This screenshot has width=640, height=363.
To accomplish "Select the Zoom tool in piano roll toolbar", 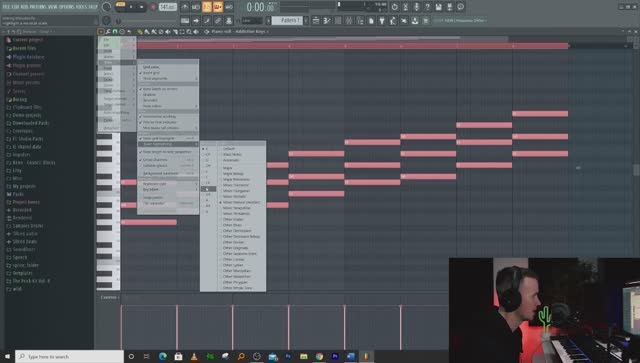I will (189, 31).
